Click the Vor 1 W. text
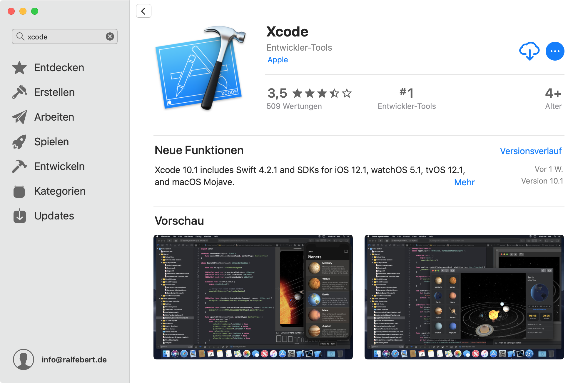 549,169
